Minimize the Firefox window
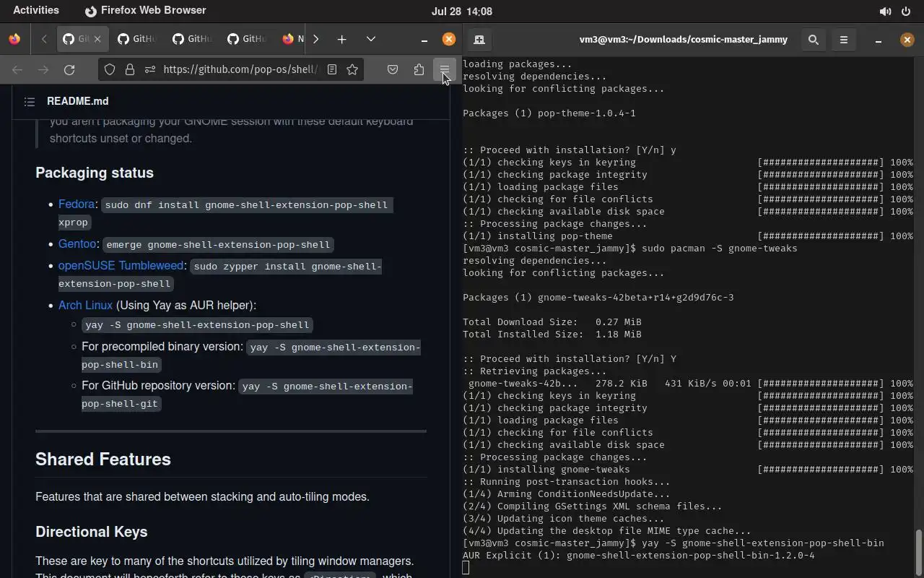Screen dimensions: 924x578 click(x=424, y=39)
